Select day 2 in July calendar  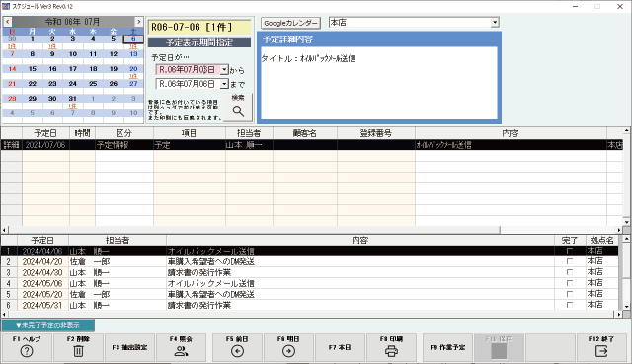click(52, 39)
